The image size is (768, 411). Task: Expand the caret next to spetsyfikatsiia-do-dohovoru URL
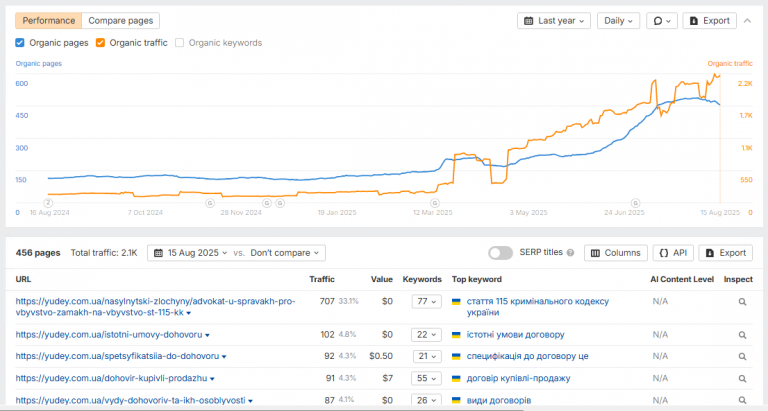click(x=224, y=357)
